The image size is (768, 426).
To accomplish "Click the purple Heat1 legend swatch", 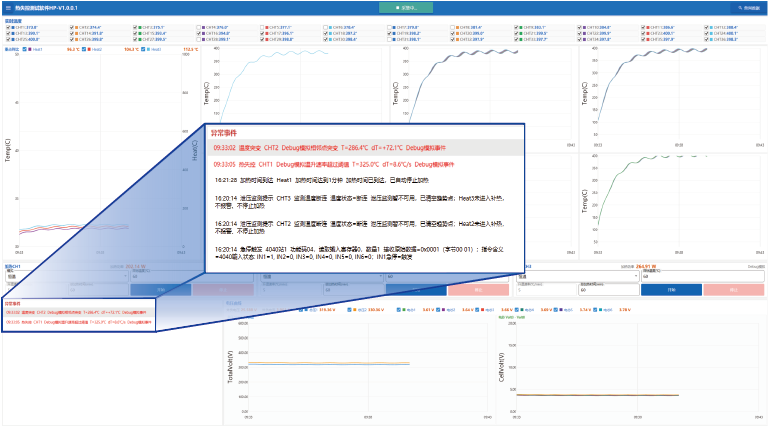I will (x=30, y=49).
